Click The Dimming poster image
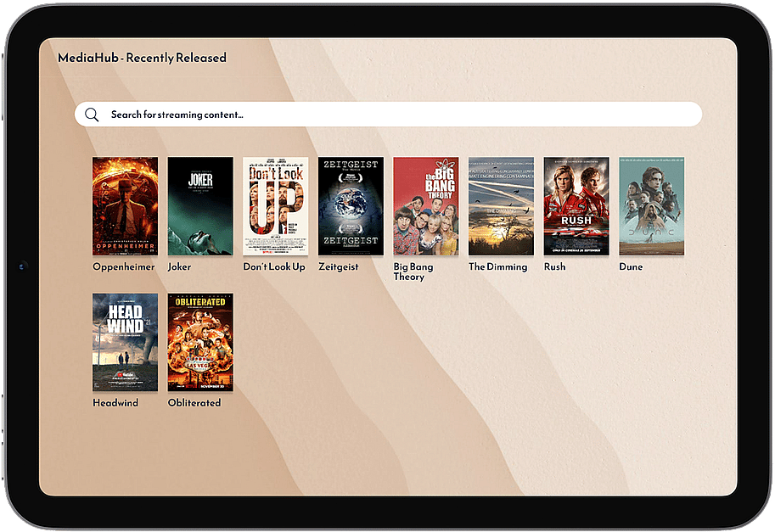The height and width of the screenshot is (532, 775). [x=501, y=206]
